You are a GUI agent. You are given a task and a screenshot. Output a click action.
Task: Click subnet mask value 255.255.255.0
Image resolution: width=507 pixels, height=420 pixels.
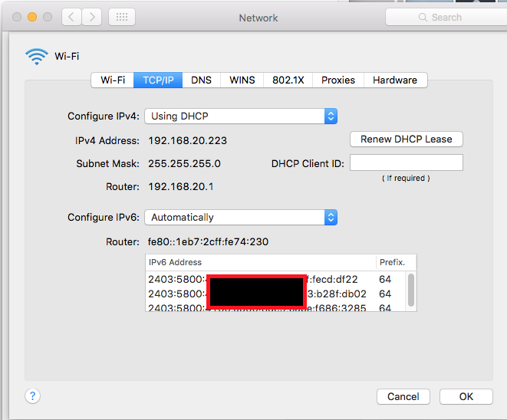(184, 164)
